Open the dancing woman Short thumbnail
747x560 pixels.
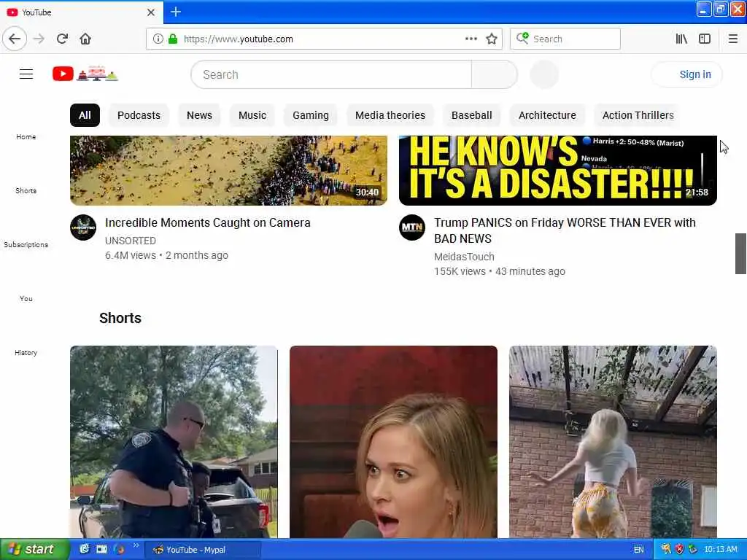pyautogui.click(x=613, y=442)
